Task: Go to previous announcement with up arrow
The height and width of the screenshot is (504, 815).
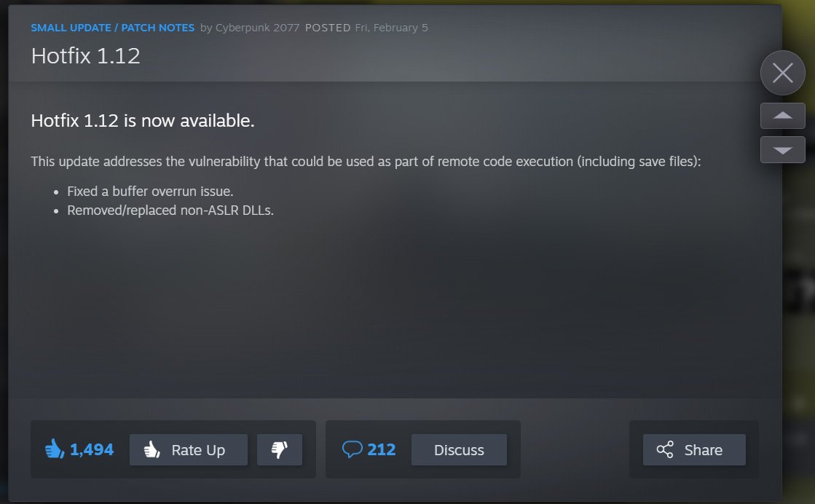Action: [782, 115]
